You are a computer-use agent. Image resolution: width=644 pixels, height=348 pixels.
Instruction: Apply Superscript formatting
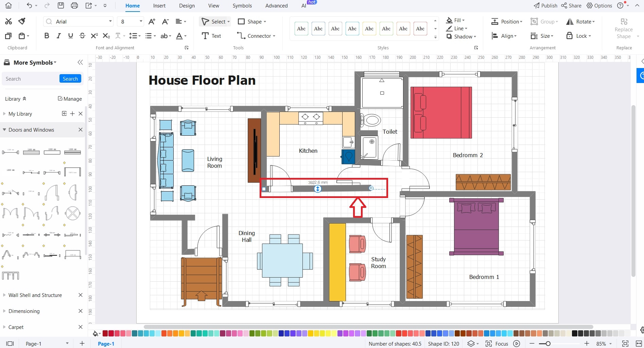(94, 36)
